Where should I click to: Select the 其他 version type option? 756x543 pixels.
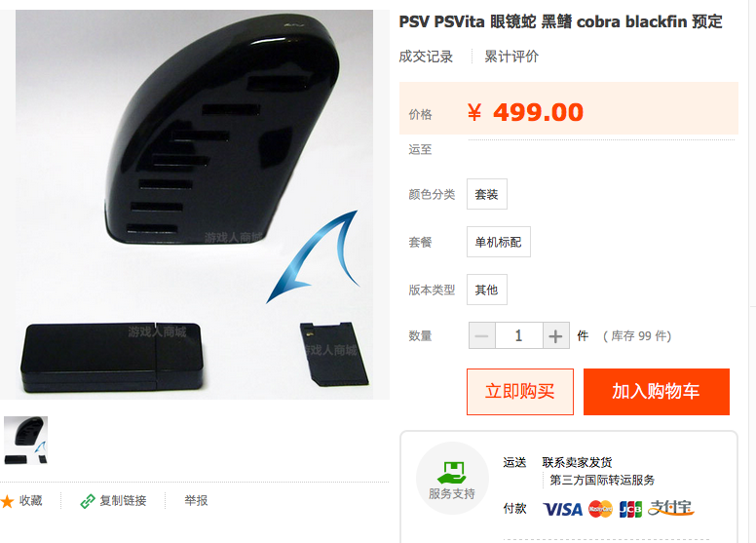pyautogui.click(x=487, y=290)
